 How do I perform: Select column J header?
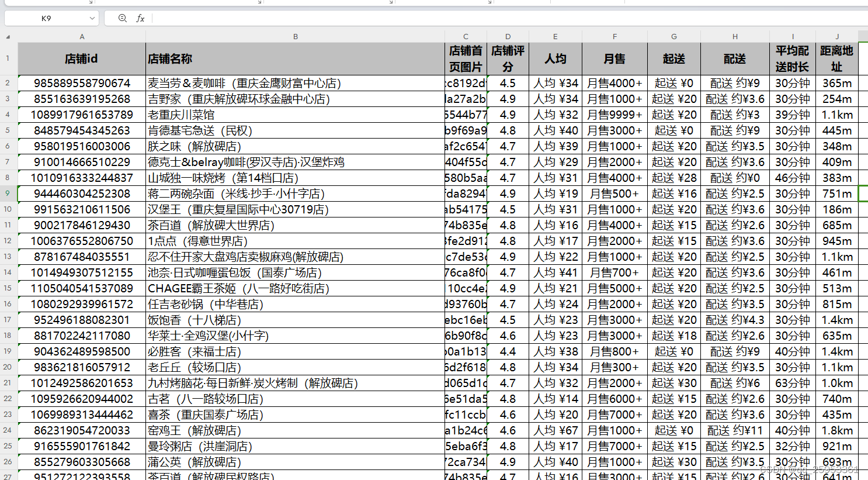pyautogui.click(x=837, y=36)
